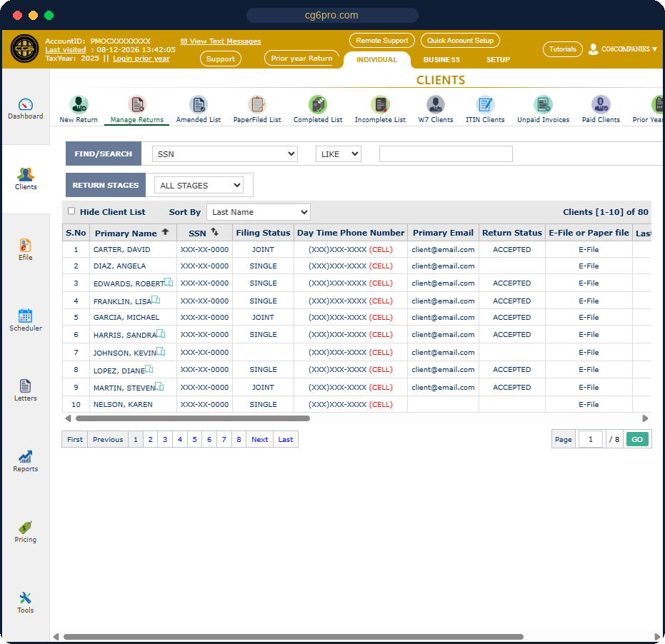Focus the search text input field
Viewport: 665px width, 644px height.
click(x=446, y=154)
